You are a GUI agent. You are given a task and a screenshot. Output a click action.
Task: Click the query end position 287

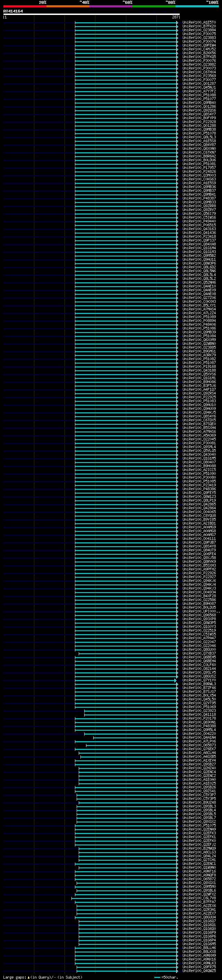175,17
